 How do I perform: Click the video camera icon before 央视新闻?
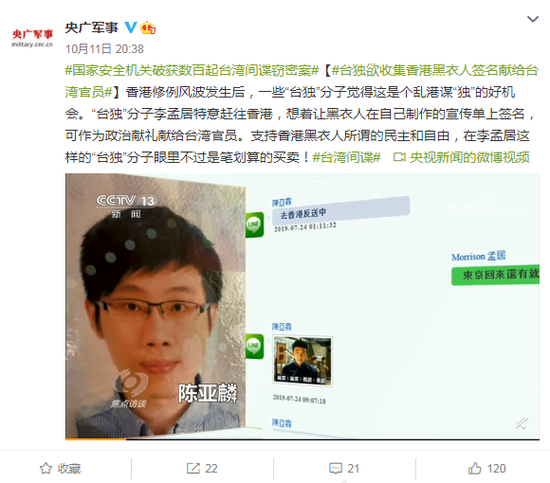(x=399, y=157)
